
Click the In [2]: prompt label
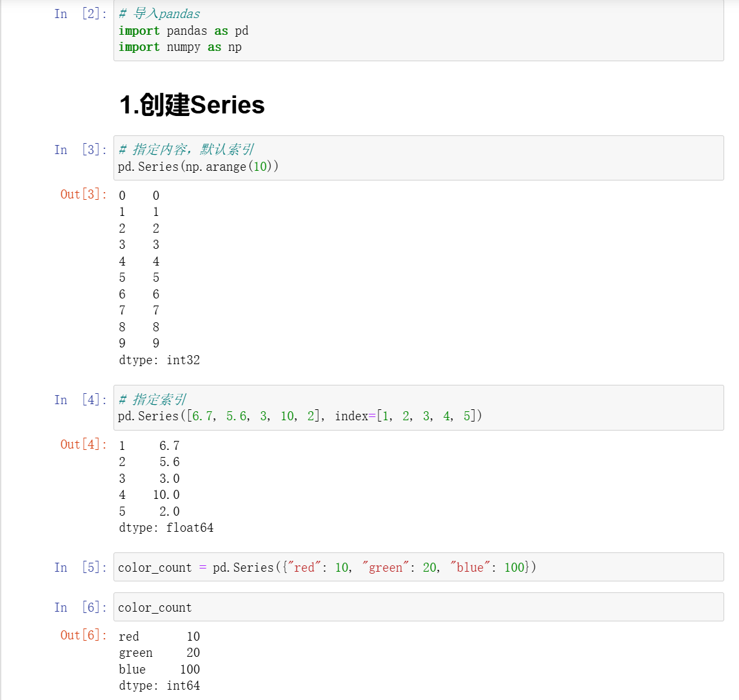pyautogui.click(x=80, y=14)
